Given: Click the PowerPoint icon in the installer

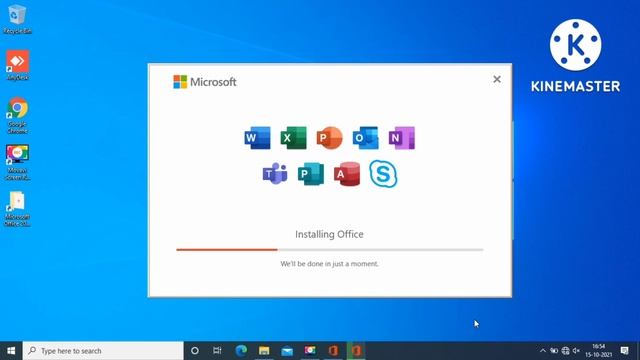Looking at the screenshot, I should click(329, 138).
